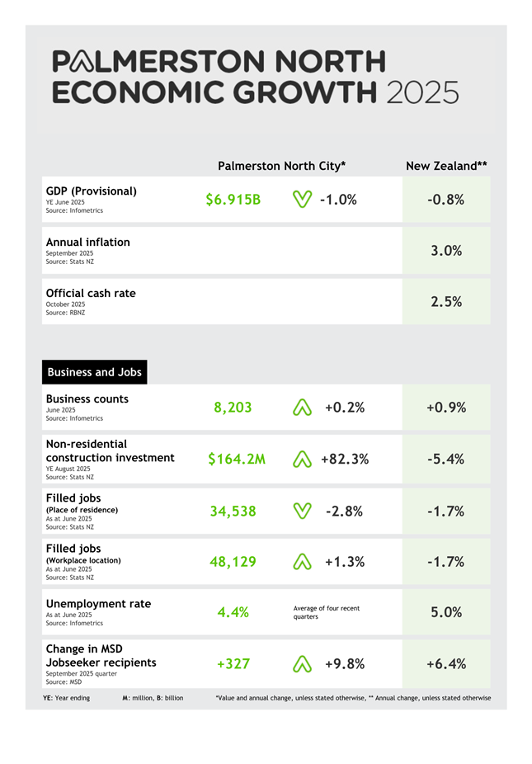The width and height of the screenshot is (532, 764).
Task: Click the $6.915B GDP value
Action: 233,200
